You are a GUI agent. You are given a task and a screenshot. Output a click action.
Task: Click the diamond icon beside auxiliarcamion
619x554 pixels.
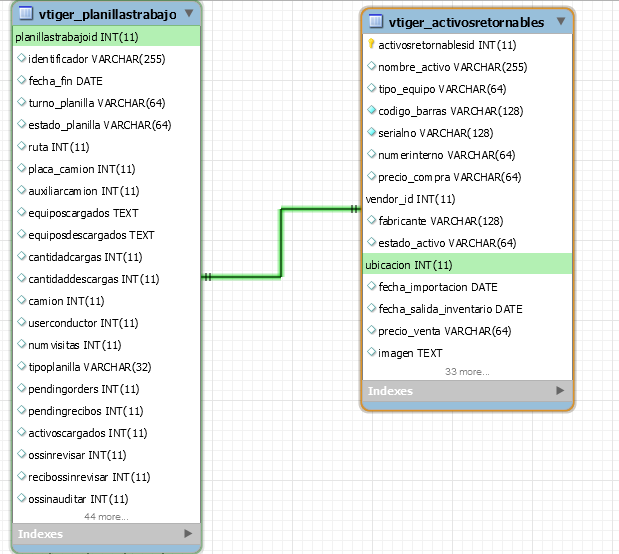(x=22, y=190)
